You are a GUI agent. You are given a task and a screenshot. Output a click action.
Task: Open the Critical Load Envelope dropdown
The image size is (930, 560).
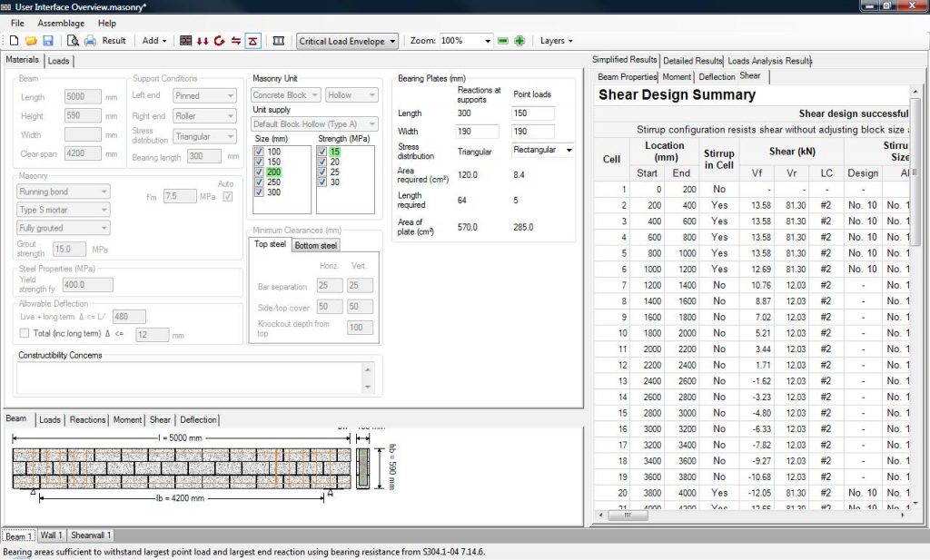point(347,41)
